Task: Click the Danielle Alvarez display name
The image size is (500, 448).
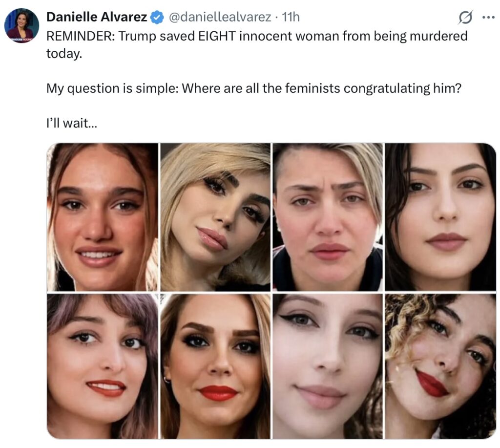Action: click(96, 18)
